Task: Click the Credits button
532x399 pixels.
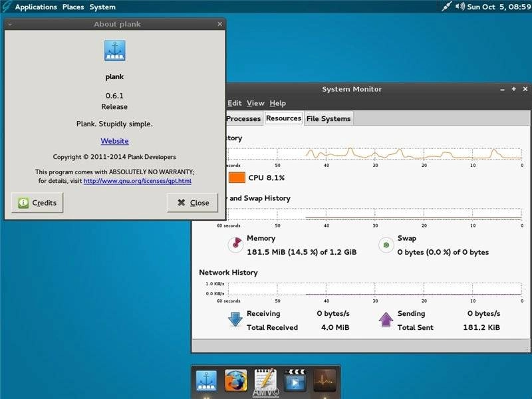Action: click(x=37, y=203)
